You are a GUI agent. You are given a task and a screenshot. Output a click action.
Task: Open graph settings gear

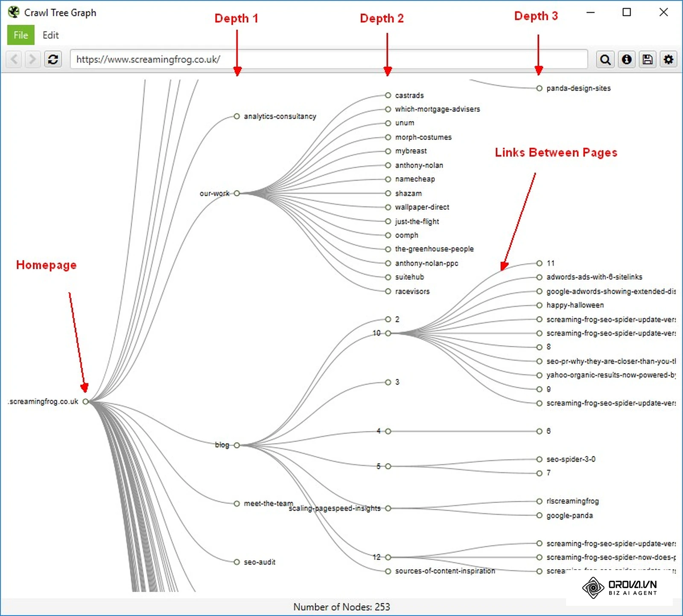[x=668, y=59]
